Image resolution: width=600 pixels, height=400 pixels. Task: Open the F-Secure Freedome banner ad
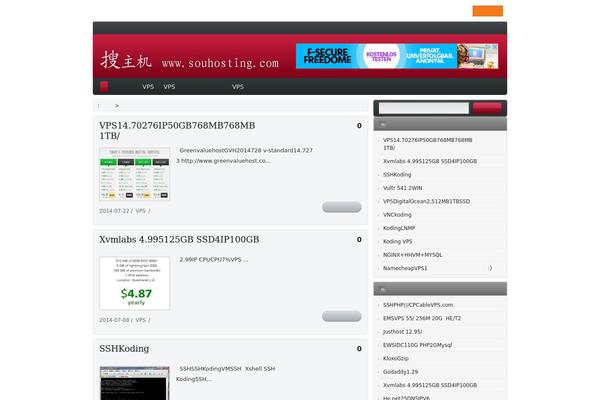tap(397, 56)
